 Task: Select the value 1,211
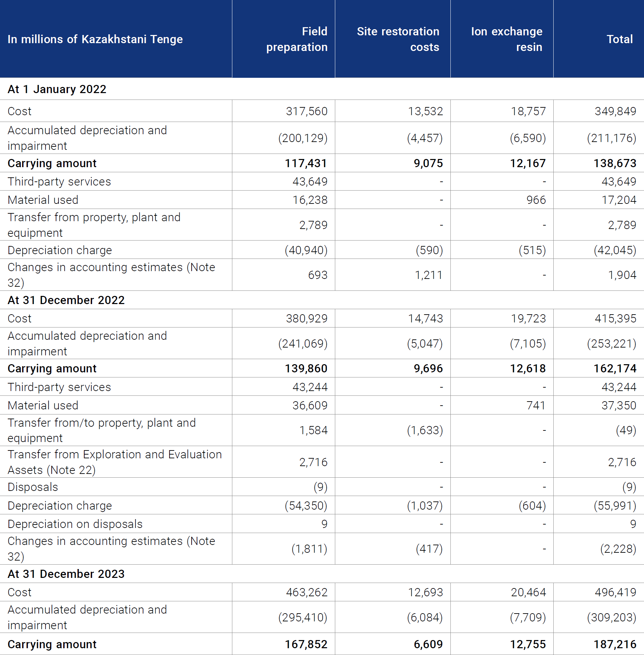click(x=429, y=275)
